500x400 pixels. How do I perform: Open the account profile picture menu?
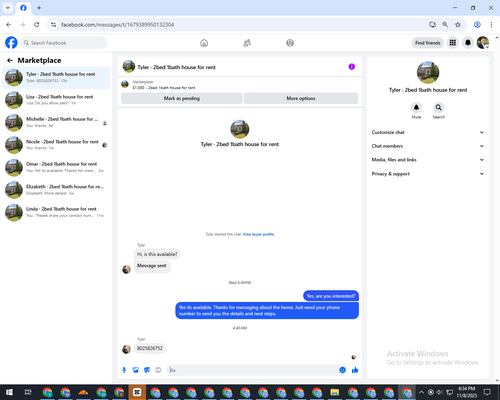[x=483, y=43]
